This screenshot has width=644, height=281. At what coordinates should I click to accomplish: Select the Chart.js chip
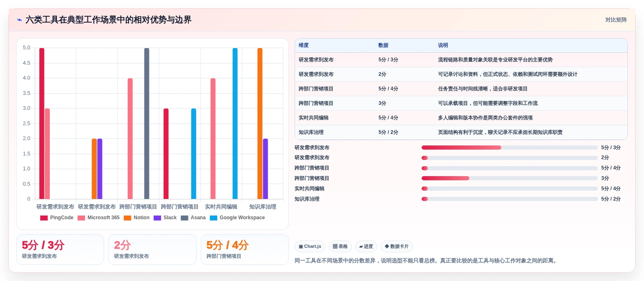tap(310, 247)
